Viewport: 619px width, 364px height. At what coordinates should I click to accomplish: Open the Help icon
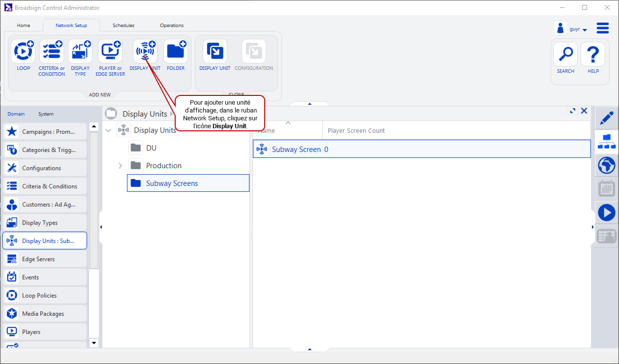[593, 54]
